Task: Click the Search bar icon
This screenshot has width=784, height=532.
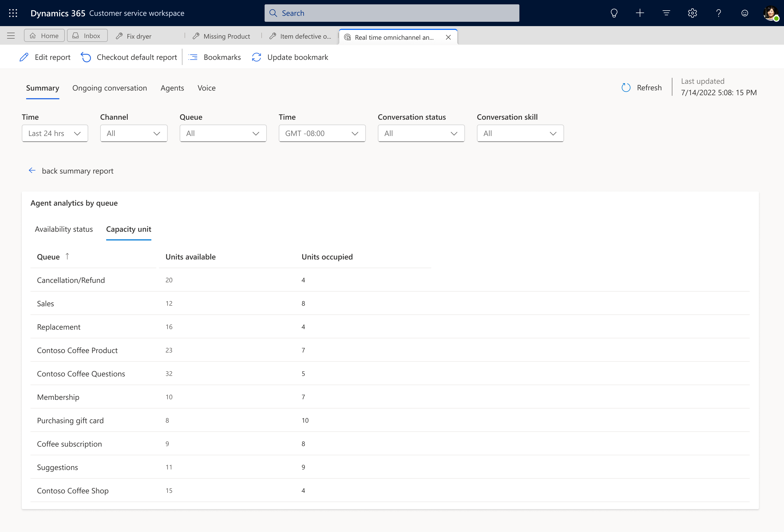Action: point(274,13)
